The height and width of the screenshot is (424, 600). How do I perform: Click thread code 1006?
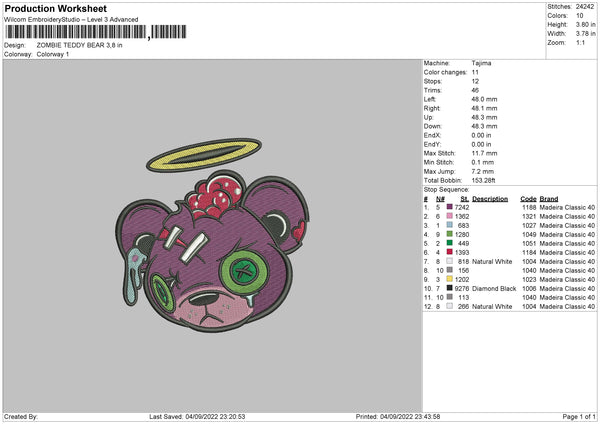tap(529, 288)
